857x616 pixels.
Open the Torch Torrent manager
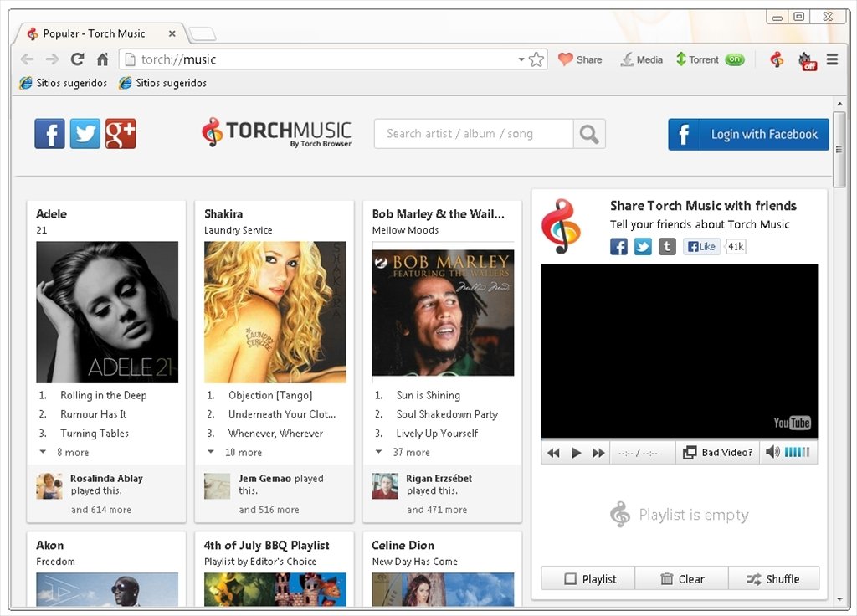(697, 59)
